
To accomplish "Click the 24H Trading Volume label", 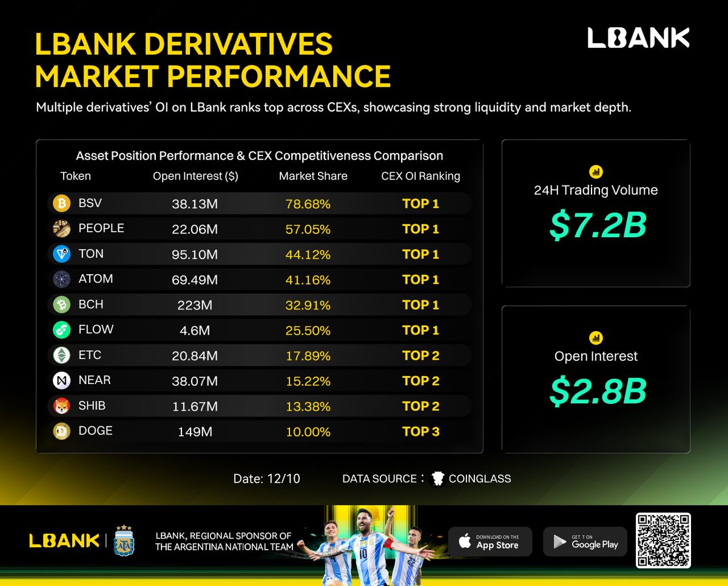I will coord(596,190).
